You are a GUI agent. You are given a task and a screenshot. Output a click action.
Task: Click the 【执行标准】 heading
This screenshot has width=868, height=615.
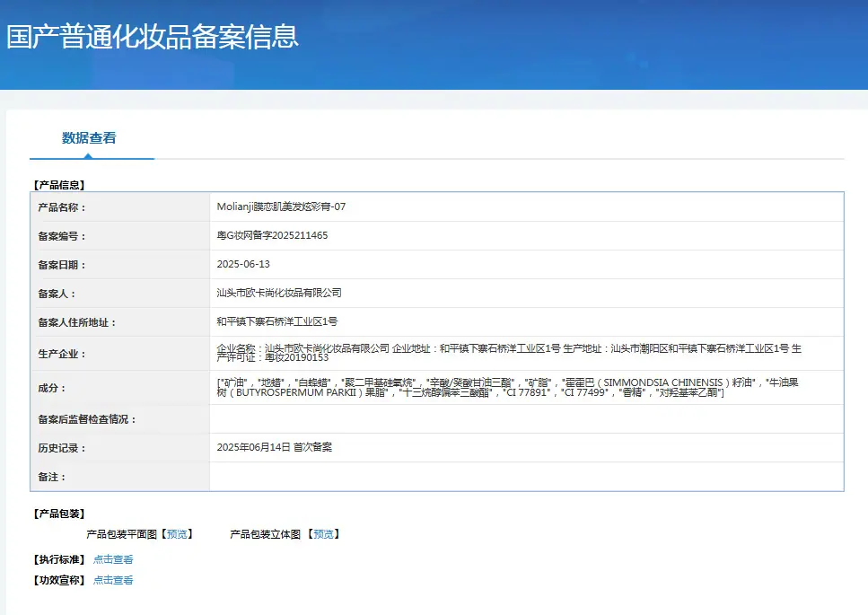(58, 559)
